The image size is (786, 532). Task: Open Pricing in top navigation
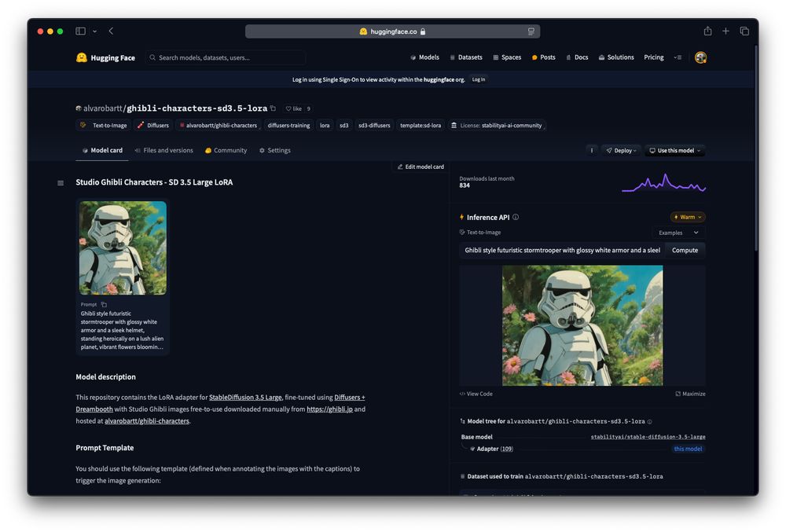654,57
